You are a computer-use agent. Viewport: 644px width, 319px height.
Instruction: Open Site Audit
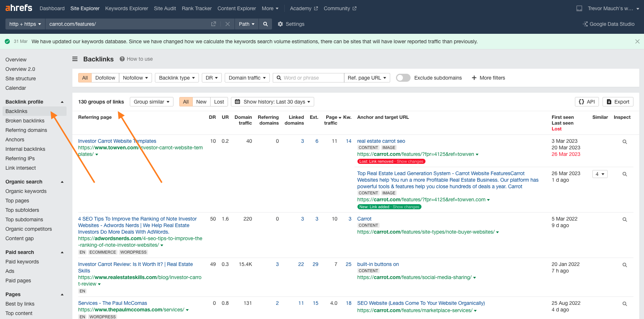(x=165, y=8)
